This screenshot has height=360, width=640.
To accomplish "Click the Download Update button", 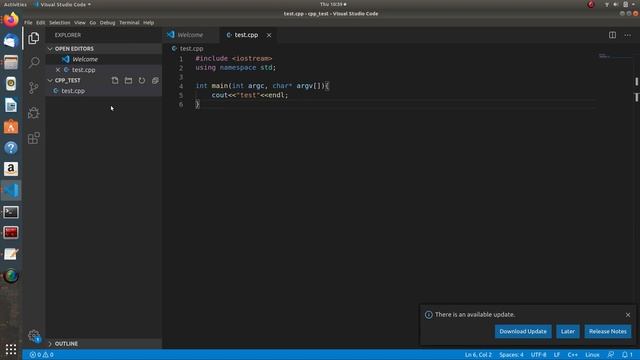I will pos(523,331).
